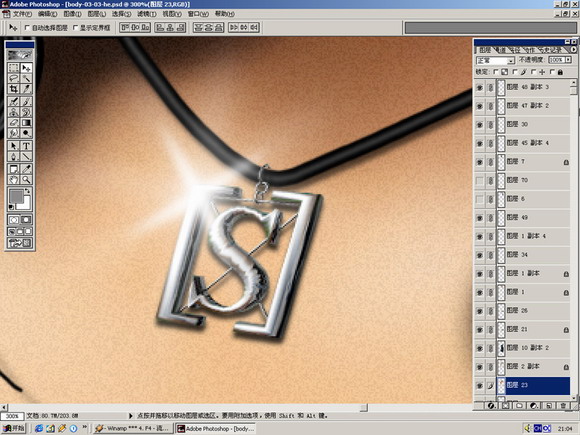
Task: Select the Type tool
Action: pyautogui.click(x=26, y=146)
